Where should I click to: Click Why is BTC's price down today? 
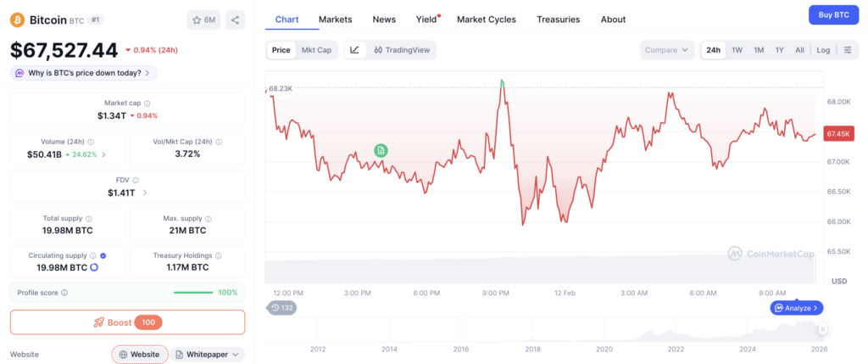click(84, 73)
